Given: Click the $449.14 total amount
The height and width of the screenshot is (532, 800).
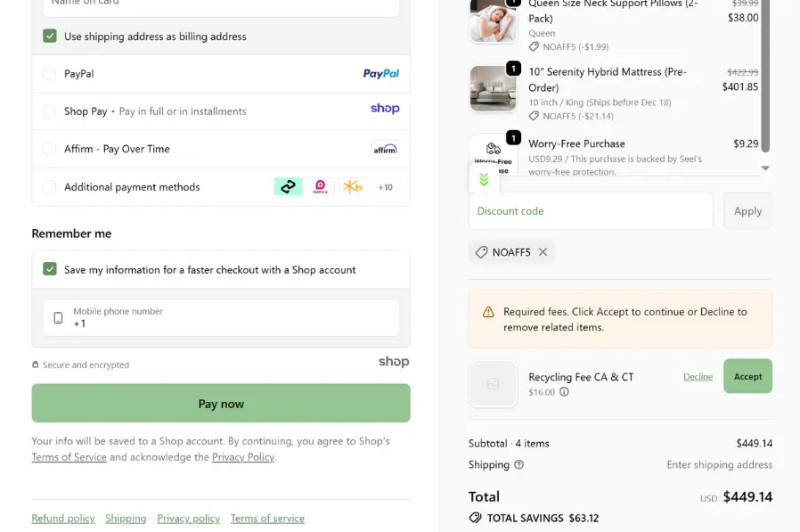Looking at the screenshot, I should pos(747,497).
